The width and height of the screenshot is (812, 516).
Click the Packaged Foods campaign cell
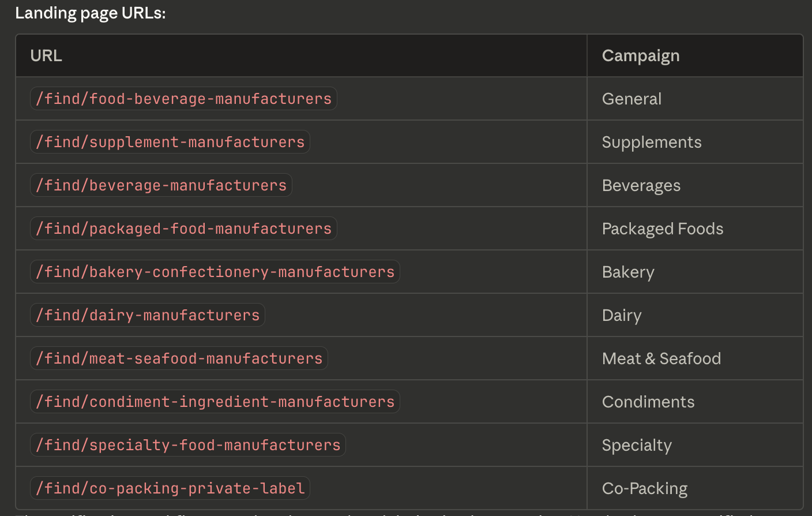662,229
